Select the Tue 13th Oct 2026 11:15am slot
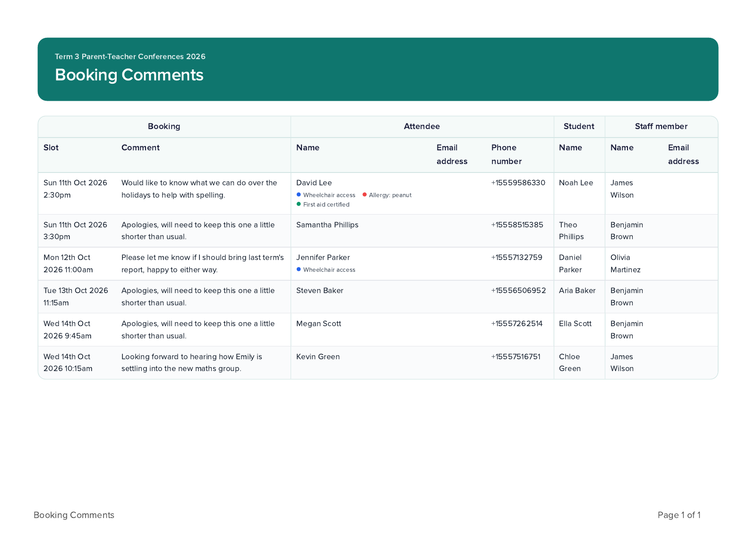 (76, 297)
